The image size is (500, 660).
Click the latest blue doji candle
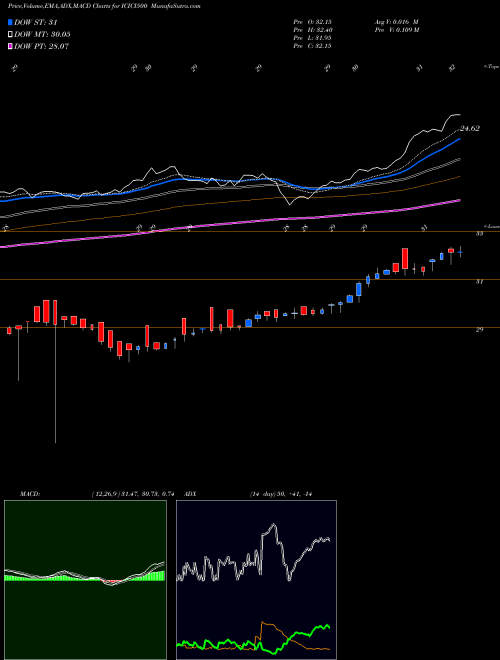point(460,253)
